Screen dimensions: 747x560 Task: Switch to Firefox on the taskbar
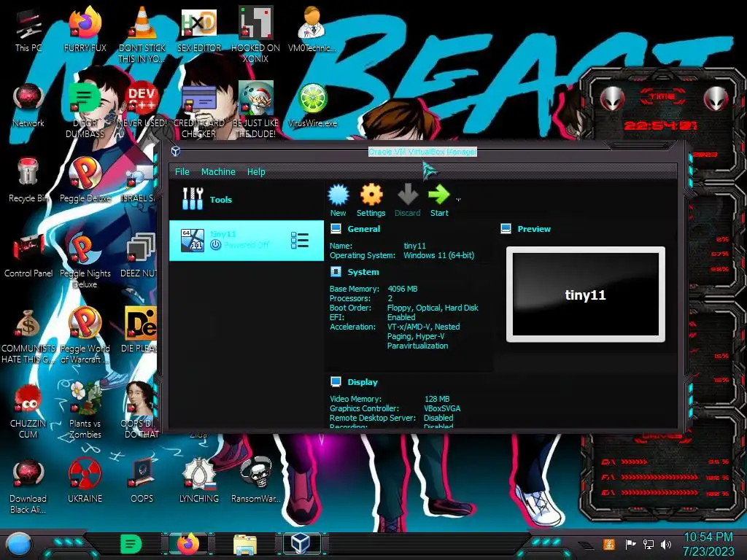187,544
